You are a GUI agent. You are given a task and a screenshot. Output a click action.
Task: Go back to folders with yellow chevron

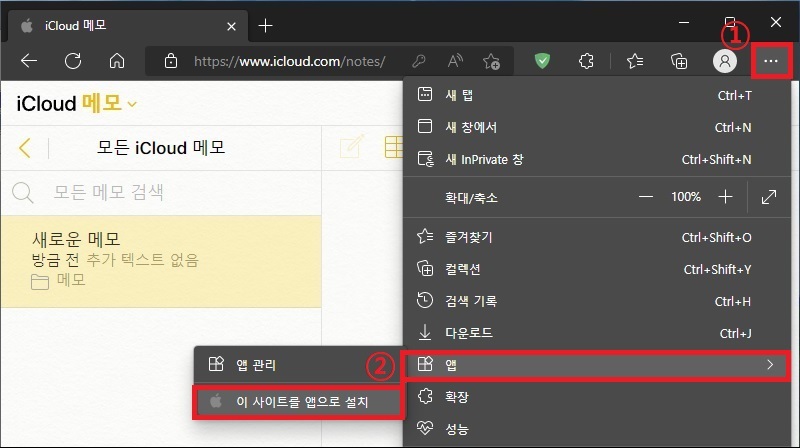click(24, 148)
